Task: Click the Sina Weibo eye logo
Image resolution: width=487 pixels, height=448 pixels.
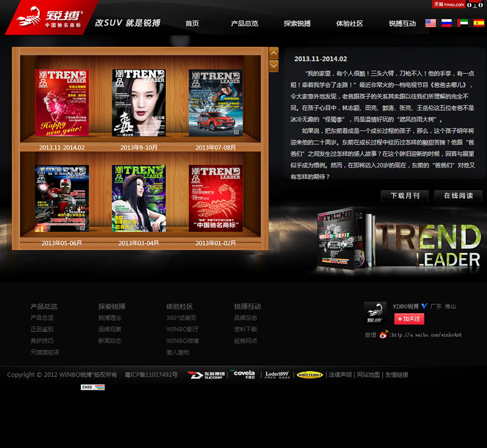Action: click(x=383, y=335)
